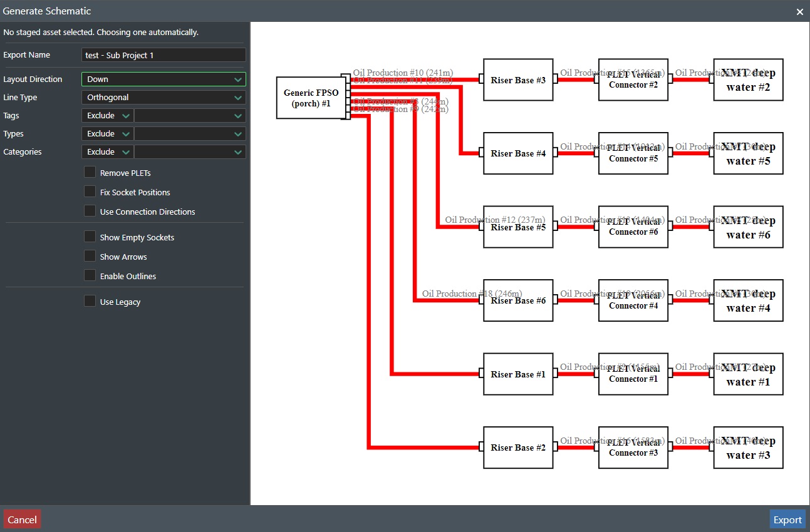The width and height of the screenshot is (810, 532).
Task: Select the XMT deep water #5 node
Action: click(749, 153)
